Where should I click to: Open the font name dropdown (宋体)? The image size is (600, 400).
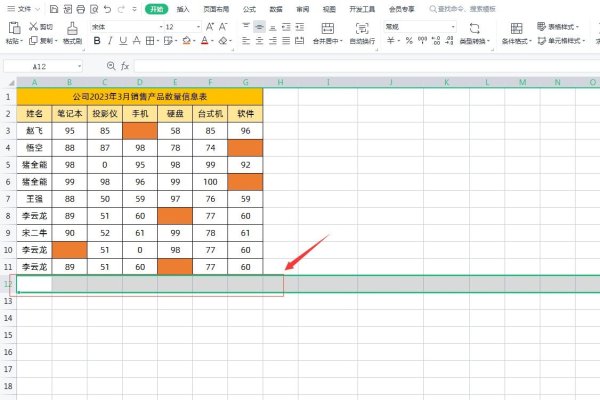coord(161,27)
